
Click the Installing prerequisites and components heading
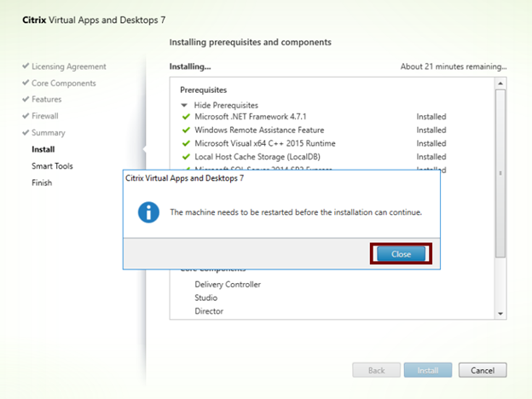point(250,43)
